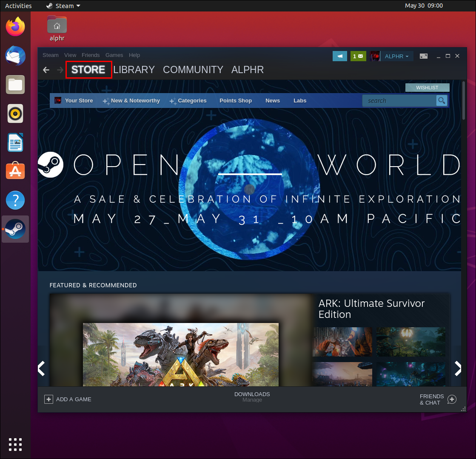Screen dimensions: 476x459
Task: Open the Help question mark icon
Action: point(15,200)
